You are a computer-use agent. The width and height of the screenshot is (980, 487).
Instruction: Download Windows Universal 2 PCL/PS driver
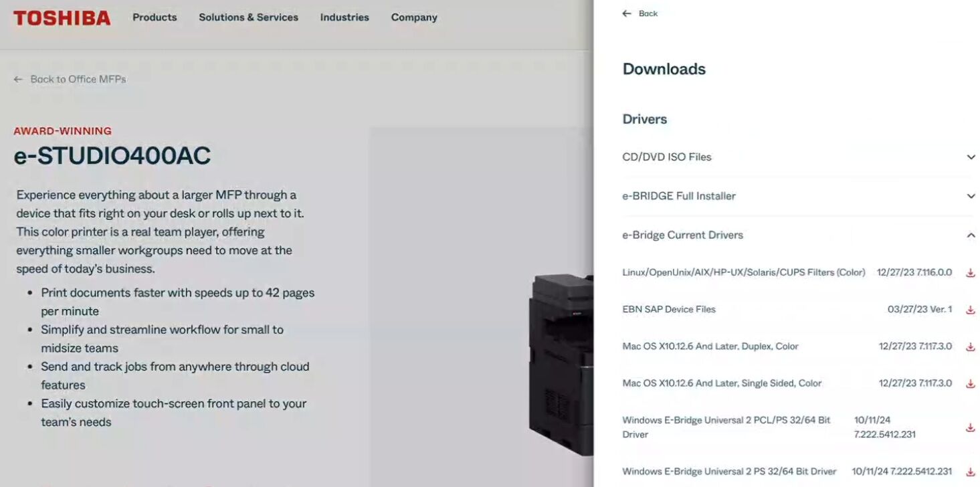(x=971, y=427)
